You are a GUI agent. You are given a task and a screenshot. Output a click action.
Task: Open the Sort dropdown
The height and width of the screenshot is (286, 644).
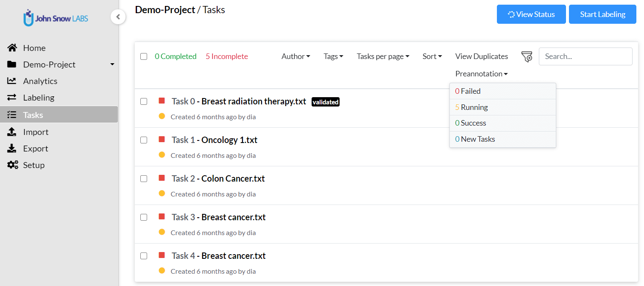click(432, 56)
